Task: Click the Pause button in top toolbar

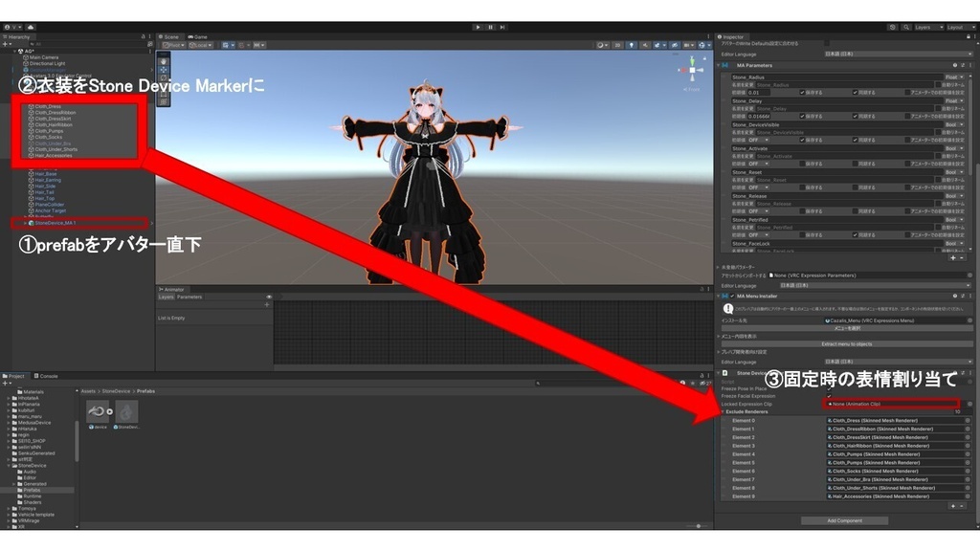Action: tap(491, 28)
